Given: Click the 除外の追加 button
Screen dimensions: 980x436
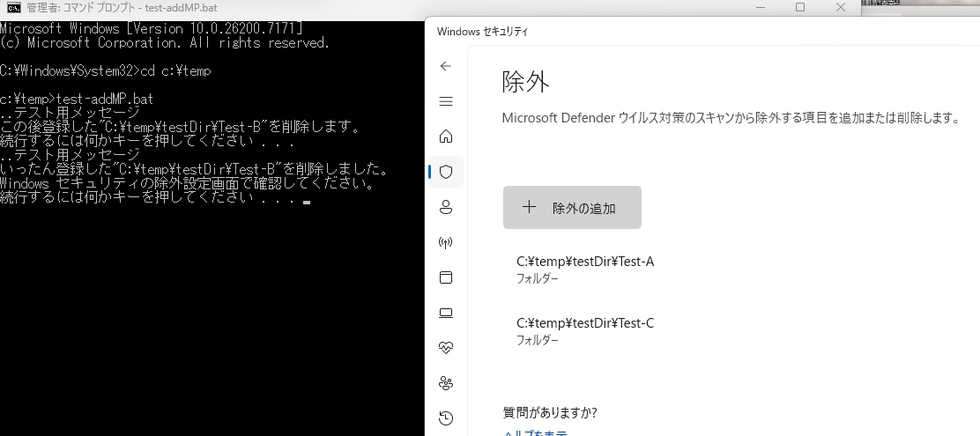Looking at the screenshot, I should coord(572,207).
